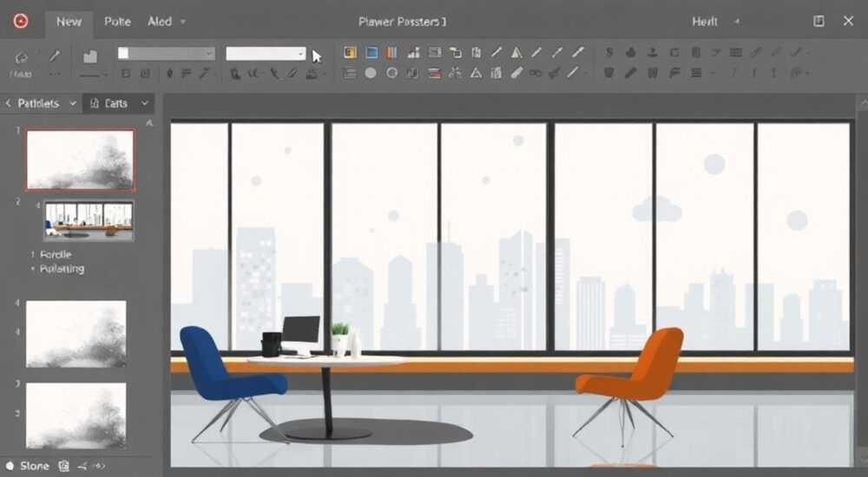Select the pencil icon beside trash bucket
This screenshot has height=477, width=868.
[630, 73]
